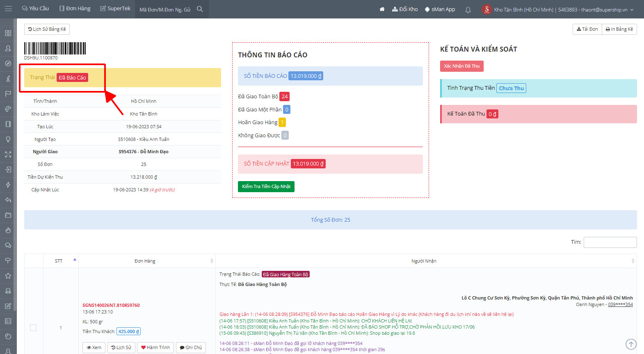This screenshot has height=354, width=644.
Task: Open the notifications bell
Action: tap(468, 9)
